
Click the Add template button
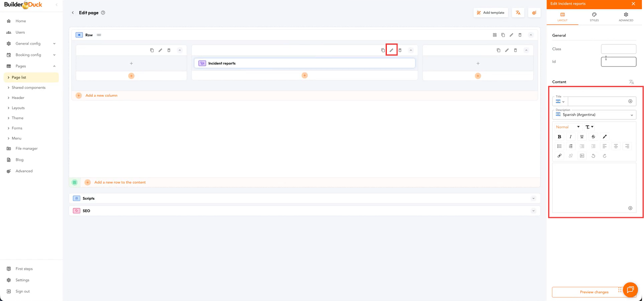tap(491, 13)
